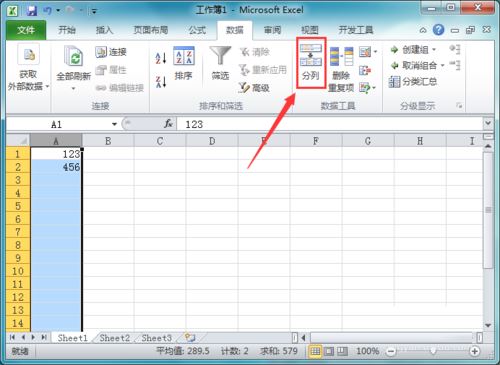Click the Data Validation icon

365,52
